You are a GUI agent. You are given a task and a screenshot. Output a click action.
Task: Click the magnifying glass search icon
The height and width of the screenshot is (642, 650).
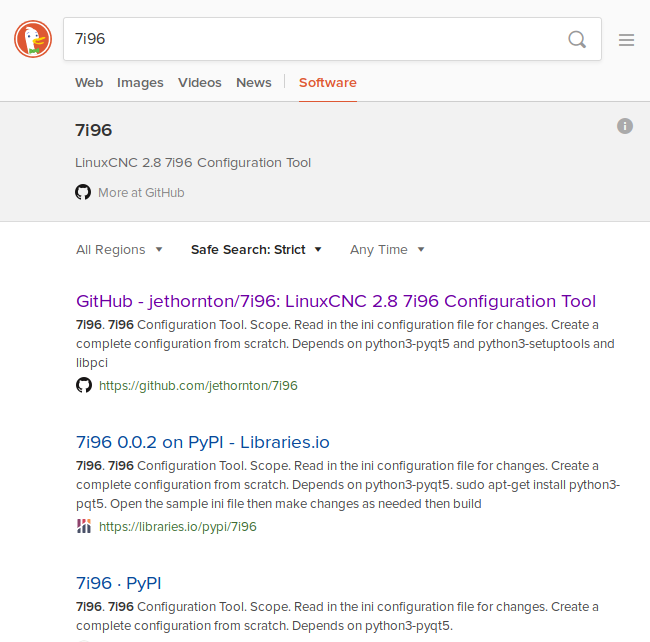577,39
